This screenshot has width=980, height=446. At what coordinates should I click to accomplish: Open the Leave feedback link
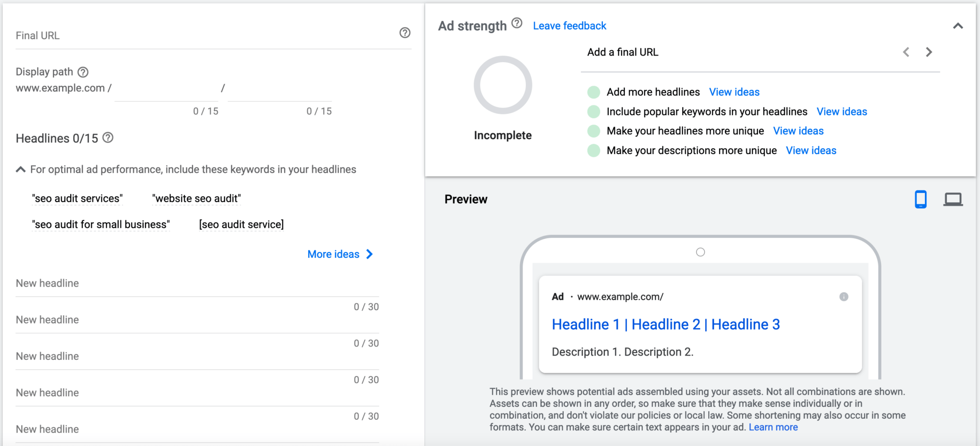(x=569, y=25)
